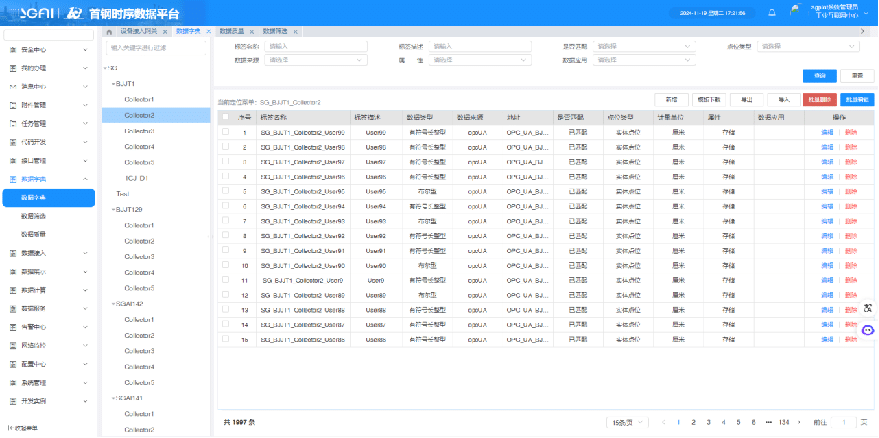879x438 pixels.
Task: Click the user avatar in header
Action: (x=797, y=12)
